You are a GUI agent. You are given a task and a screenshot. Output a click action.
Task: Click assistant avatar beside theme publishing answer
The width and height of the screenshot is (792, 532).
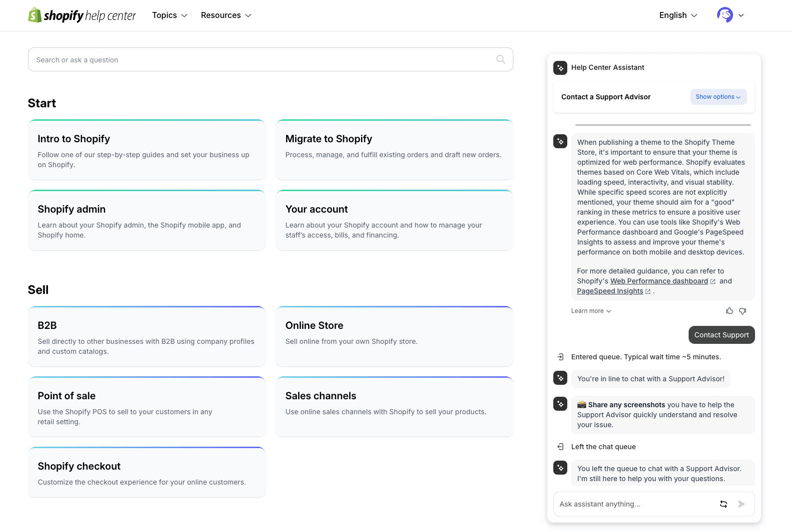(x=560, y=141)
